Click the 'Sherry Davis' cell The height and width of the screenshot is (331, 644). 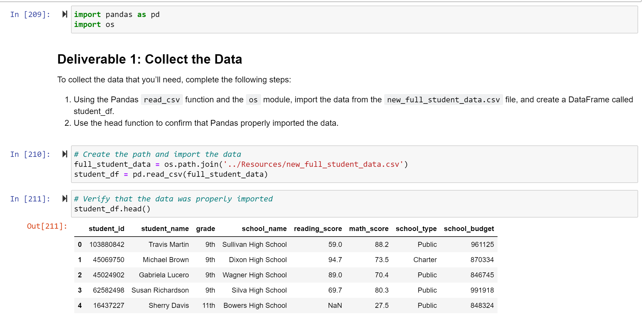coord(169,305)
